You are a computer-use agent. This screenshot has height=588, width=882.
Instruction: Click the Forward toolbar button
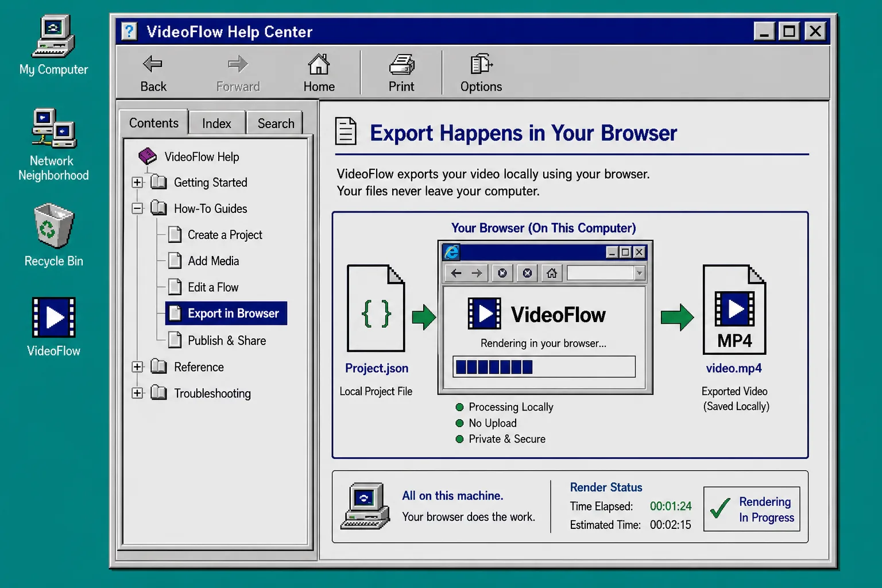click(x=238, y=73)
